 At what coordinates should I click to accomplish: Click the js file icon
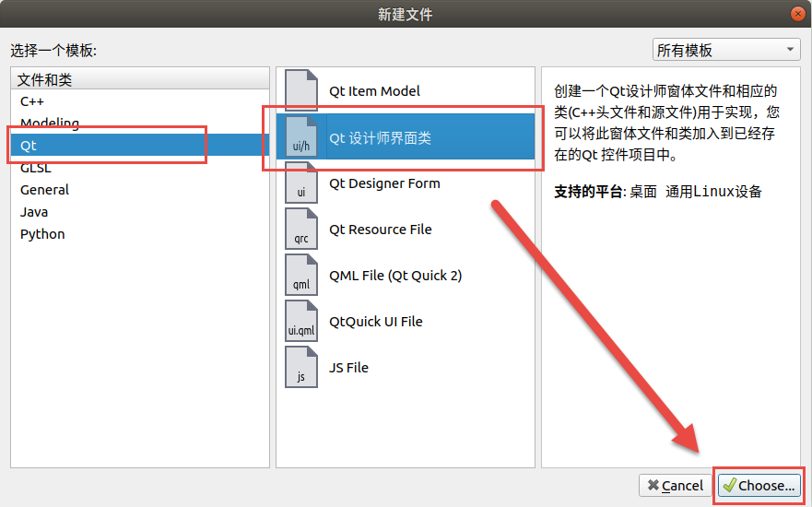click(300, 367)
